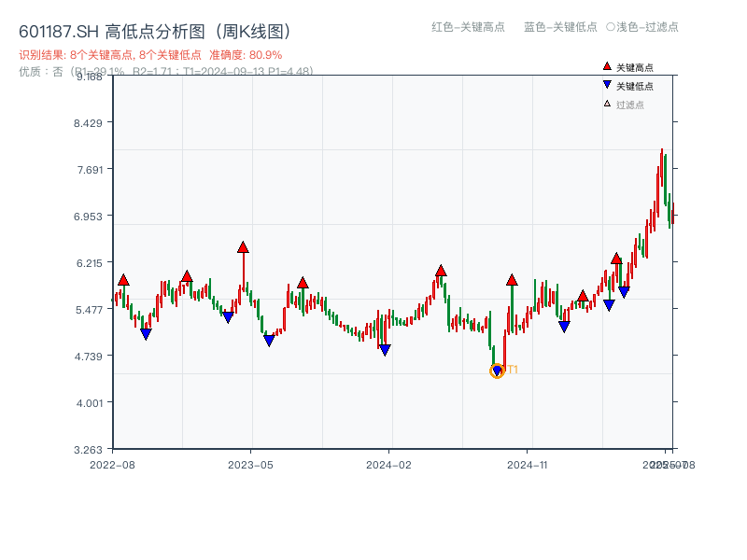Screen dimensions: 747x560
Task: Click the x-axis label 2022-08
Action: (112, 465)
